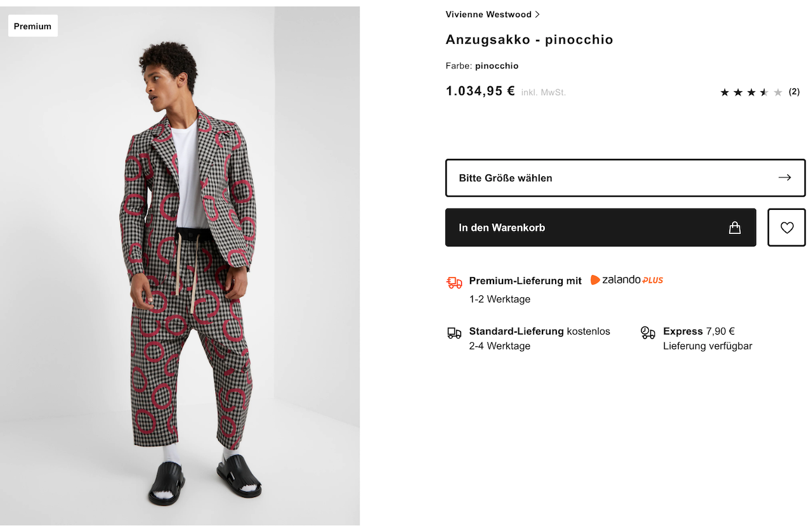This screenshot has width=812, height=530.
Task: Expand the Vivienne Westwood brand chevron
Action: coord(537,15)
